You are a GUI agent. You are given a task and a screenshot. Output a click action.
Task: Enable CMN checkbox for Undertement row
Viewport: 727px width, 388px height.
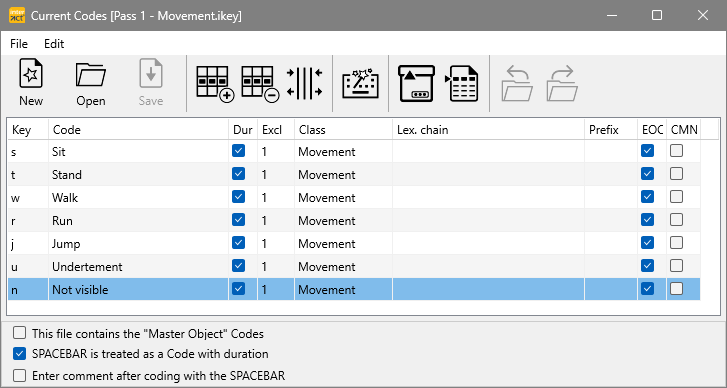[676, 266]
